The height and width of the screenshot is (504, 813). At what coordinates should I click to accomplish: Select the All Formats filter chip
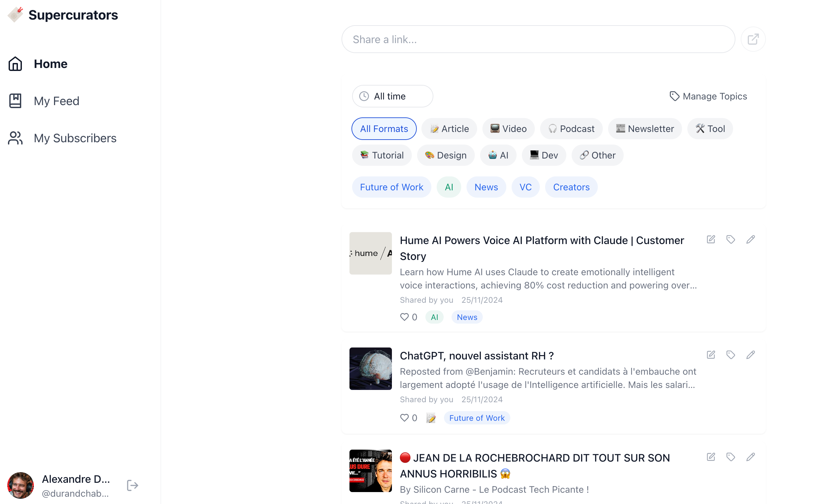pyautogui.click(x=384, y=129)
